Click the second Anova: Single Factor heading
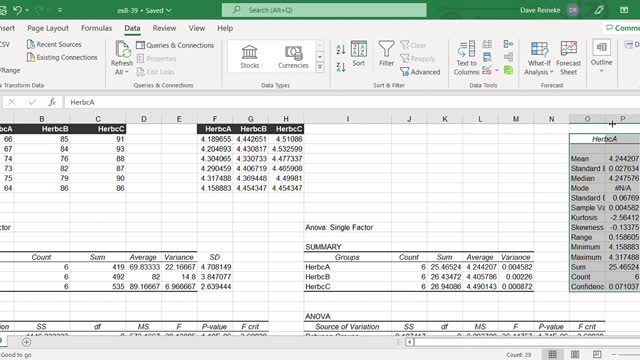The width and height of the screenshot is (640, 360). tap(339, 227)
